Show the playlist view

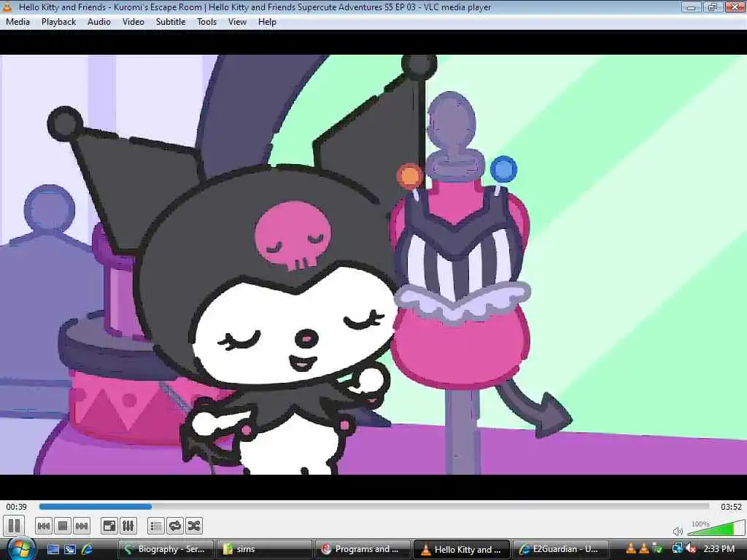(156, 526)
